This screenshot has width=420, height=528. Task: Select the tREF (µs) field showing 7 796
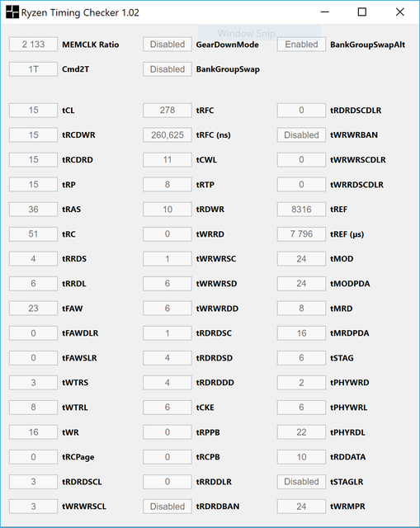(301, 234)
